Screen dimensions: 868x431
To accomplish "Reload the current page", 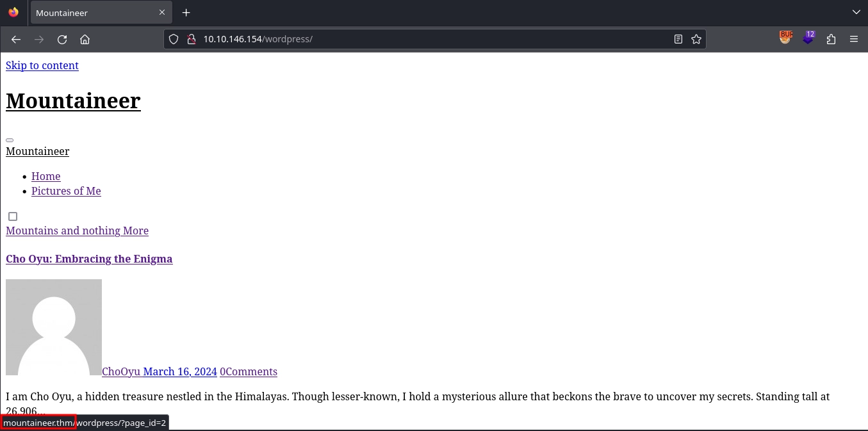I will [62, 40].
